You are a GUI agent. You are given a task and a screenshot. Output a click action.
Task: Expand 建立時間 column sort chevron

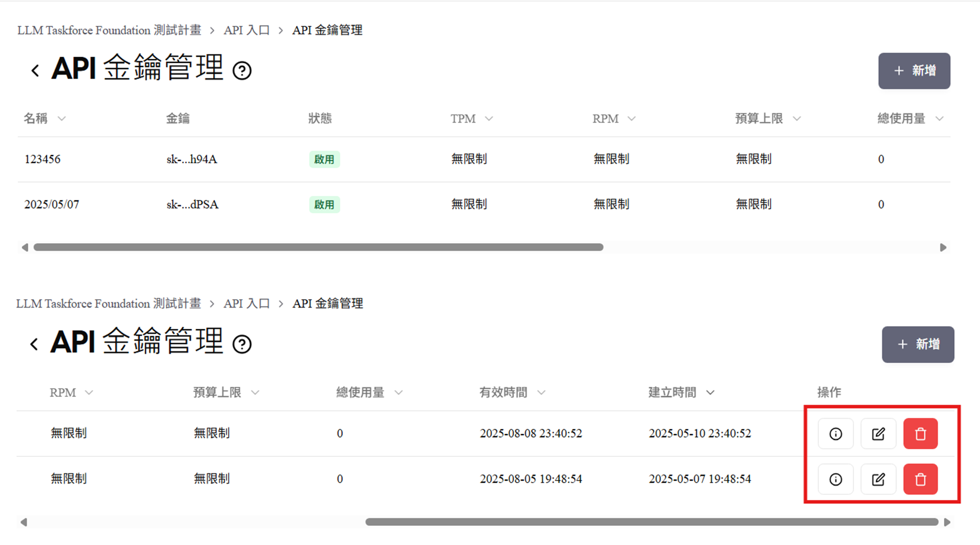(x=710, y=393)
